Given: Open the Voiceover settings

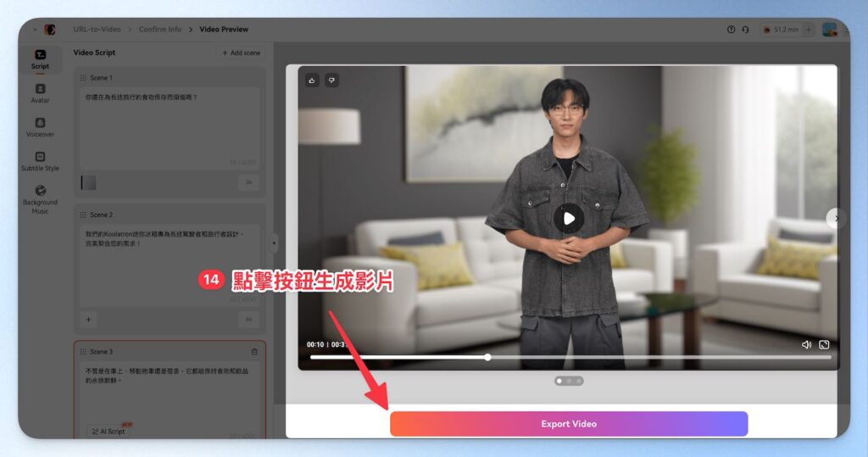Looking at the screenshot, I should click(40, 127).
